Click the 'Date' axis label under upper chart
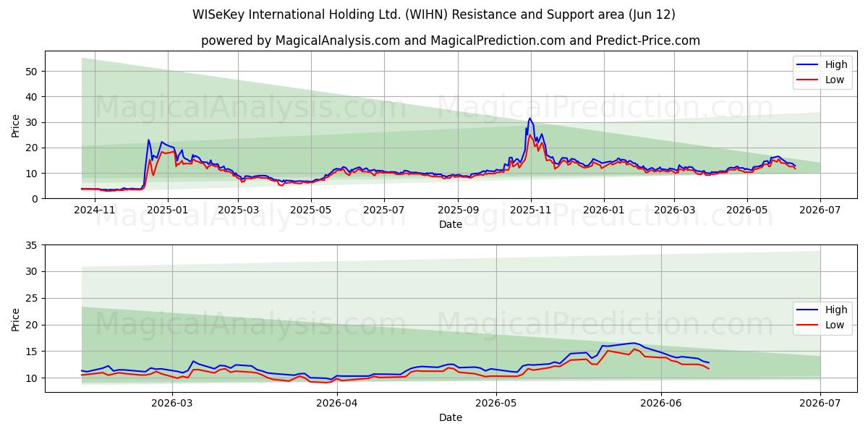The width and height of the screenshot is (868, 434). (x=451, y=224)
